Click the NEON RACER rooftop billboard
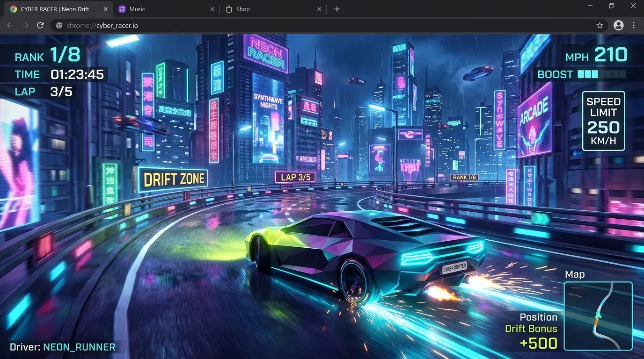This screenshot has width=644, height=359. click(265, 52)
